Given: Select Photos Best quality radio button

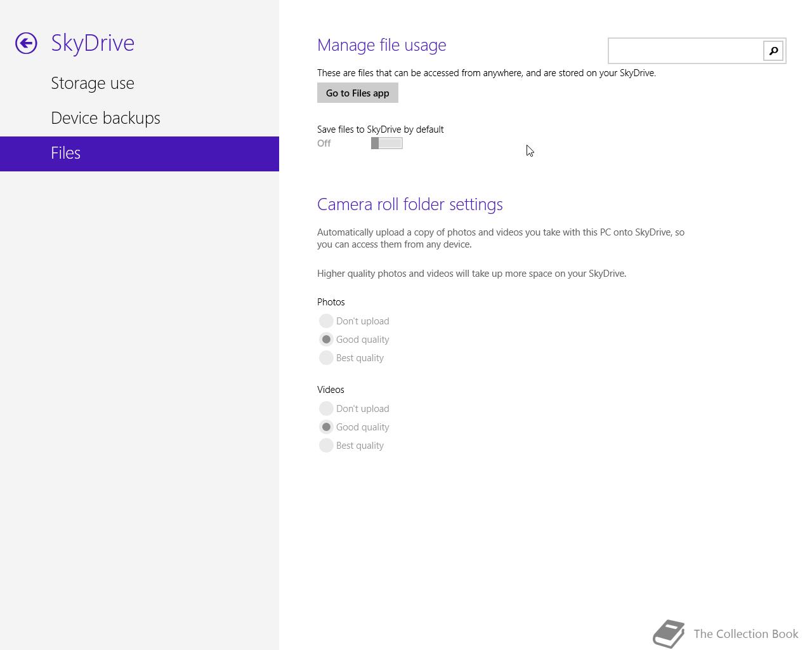Looking at the screenshot, I should point(326,358).
